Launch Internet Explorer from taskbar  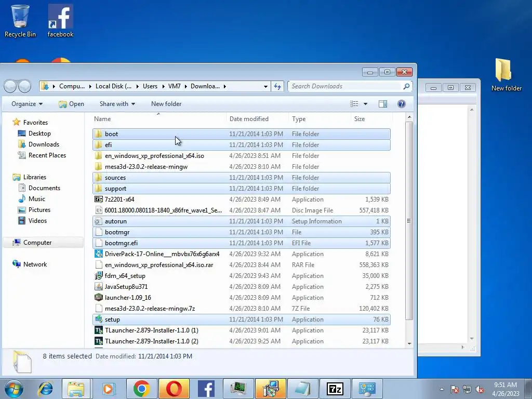pos(46,389)
